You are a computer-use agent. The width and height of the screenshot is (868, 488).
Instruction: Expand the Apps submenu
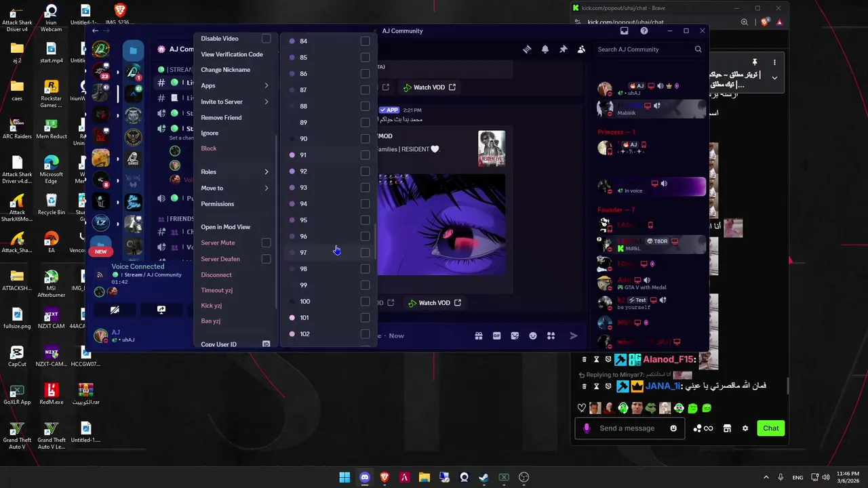[x=235, y=85]
